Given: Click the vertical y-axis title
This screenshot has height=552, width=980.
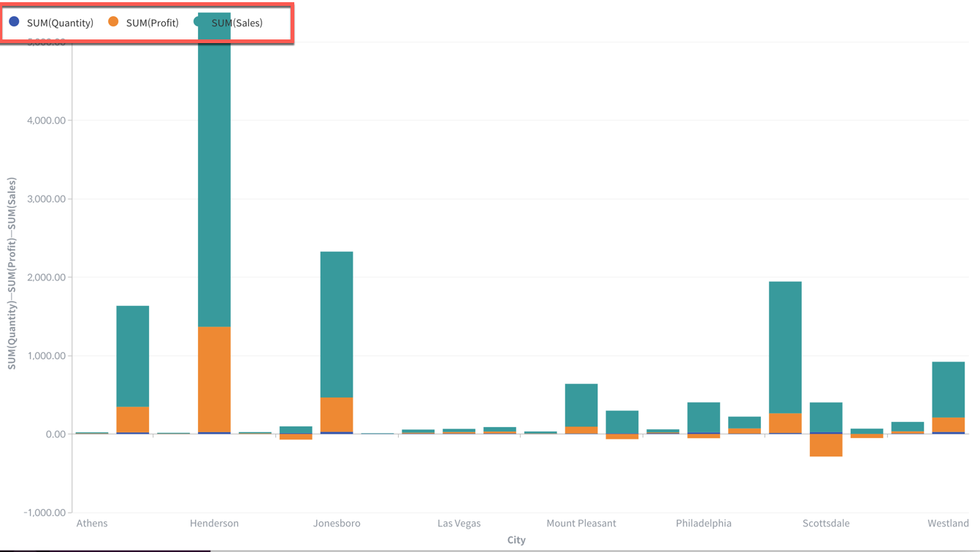Looking at the screenshot, I should (x=12, y=274).
